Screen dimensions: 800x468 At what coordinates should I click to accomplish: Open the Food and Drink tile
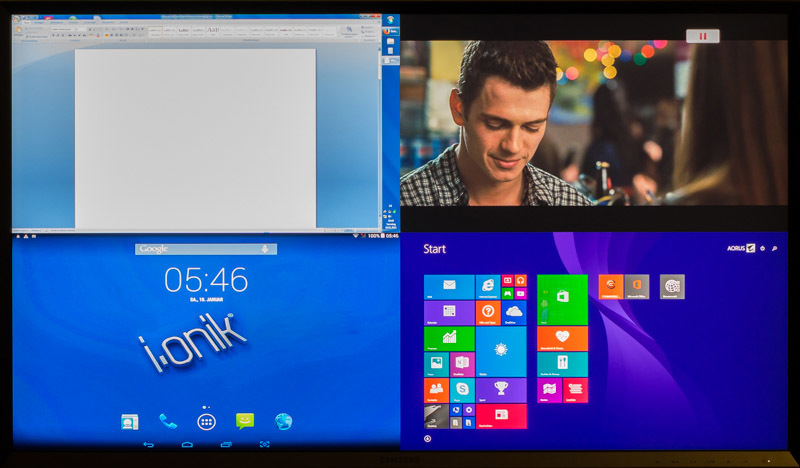click(562, 364)
